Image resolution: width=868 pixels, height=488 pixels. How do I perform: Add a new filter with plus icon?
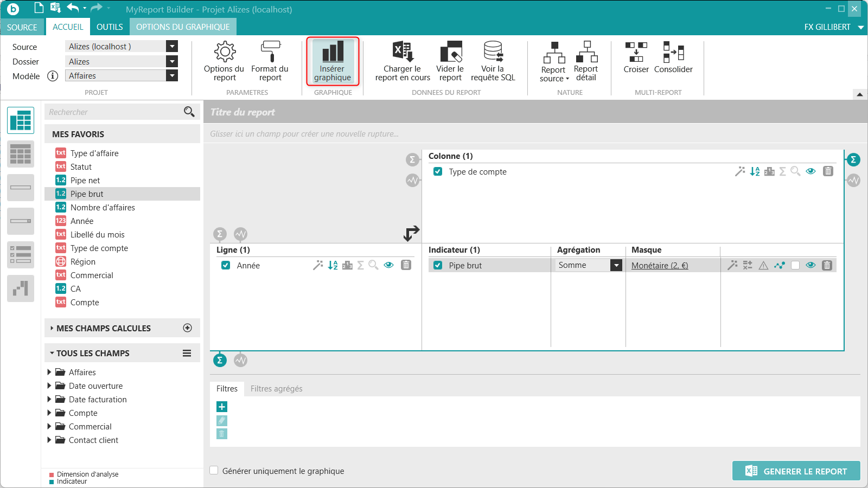(222, 407)
